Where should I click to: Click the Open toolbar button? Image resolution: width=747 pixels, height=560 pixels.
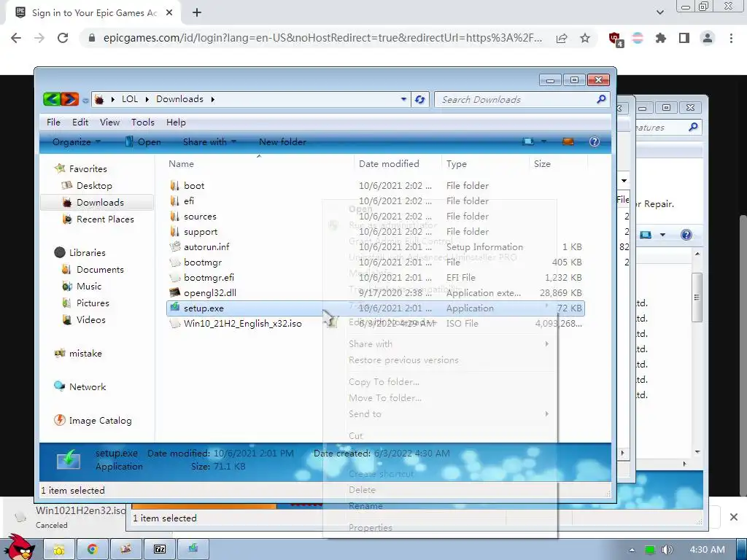[x=143, y=141]
